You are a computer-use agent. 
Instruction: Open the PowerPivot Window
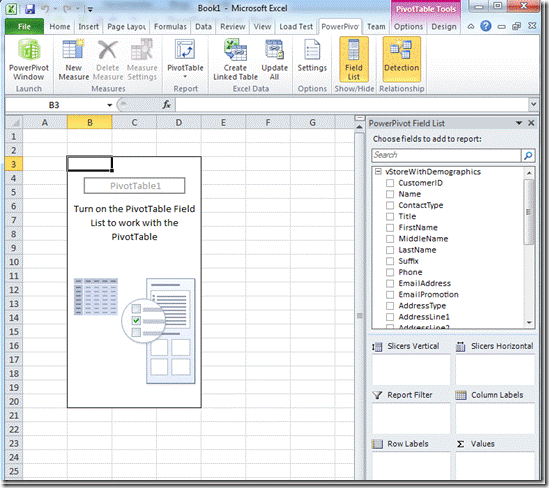coord(29,60)
